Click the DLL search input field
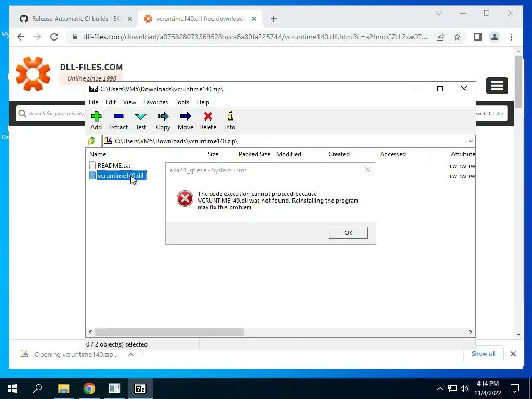Viewport: 532px width, 399px height. [x=51, y=113]
